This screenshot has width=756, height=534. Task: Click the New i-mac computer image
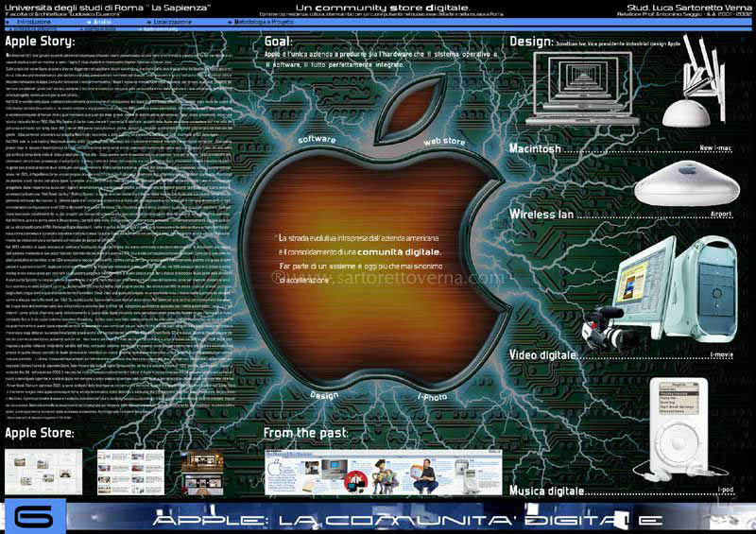[695, 79]
